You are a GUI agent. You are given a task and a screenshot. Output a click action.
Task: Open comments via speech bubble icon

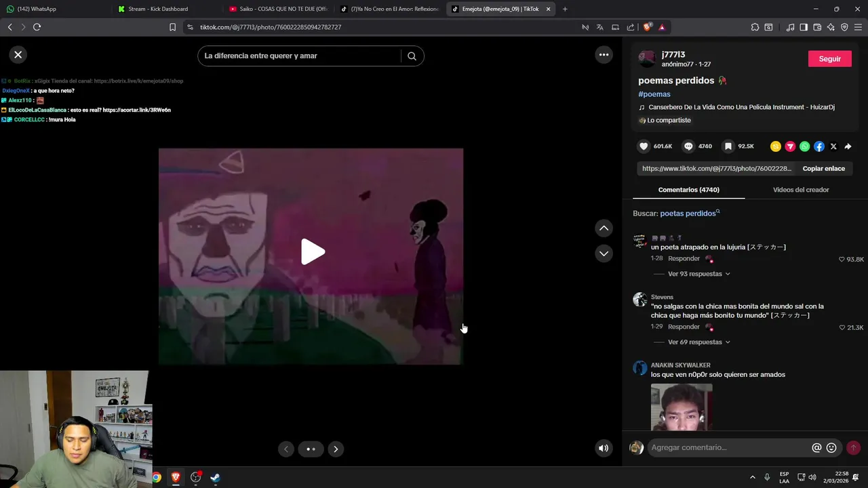[x=688, y=146]
